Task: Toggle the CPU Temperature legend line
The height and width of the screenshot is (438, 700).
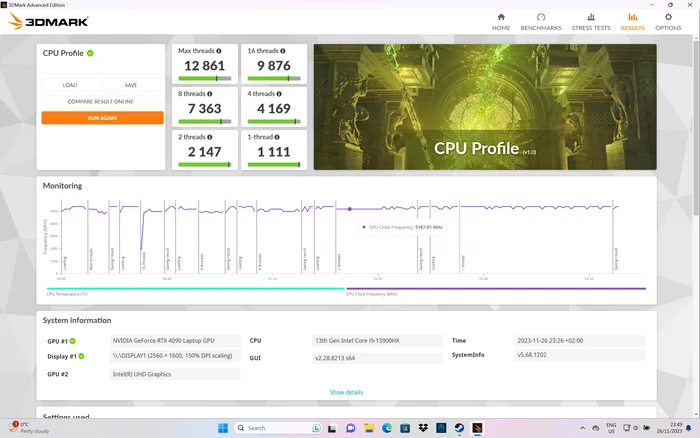Action: [196, 289]
